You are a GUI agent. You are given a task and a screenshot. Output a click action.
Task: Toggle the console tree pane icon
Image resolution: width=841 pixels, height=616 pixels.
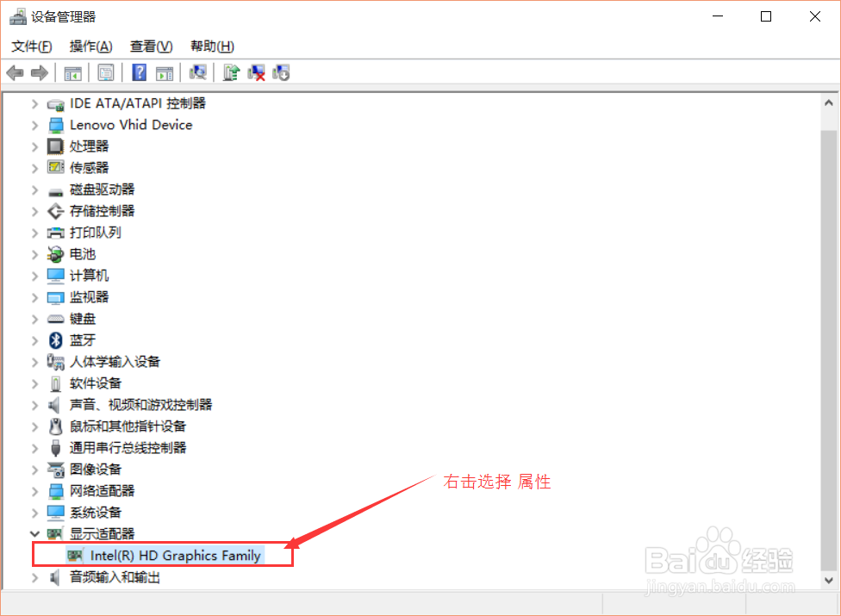coord(73,73)
